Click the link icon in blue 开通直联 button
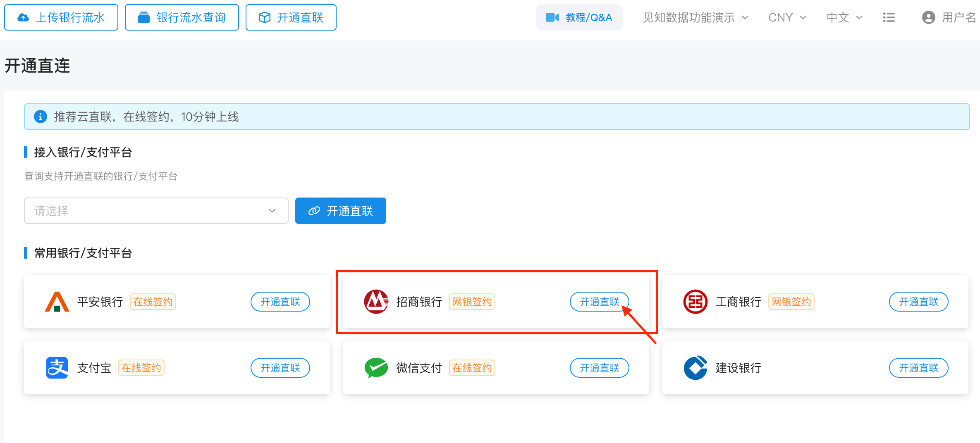Image resolution: width=980 pixels, height=443 pixels. point(314,211)
